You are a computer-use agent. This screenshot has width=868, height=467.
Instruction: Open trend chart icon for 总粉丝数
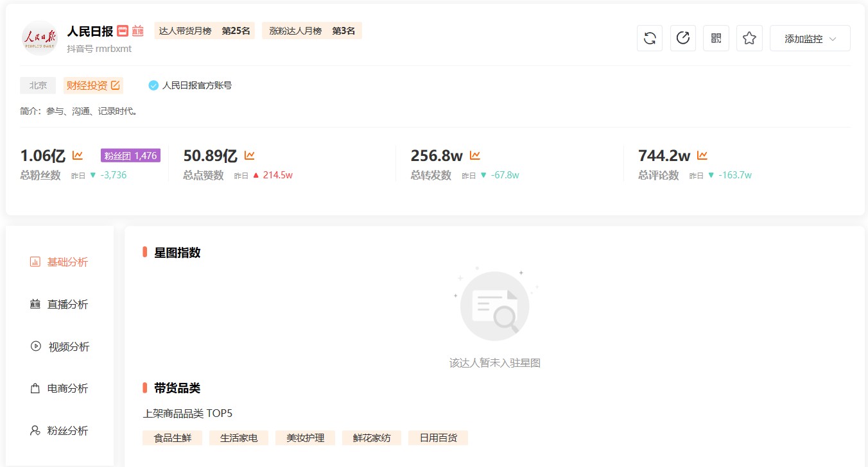pyautogui.click(x=78, y=155)
